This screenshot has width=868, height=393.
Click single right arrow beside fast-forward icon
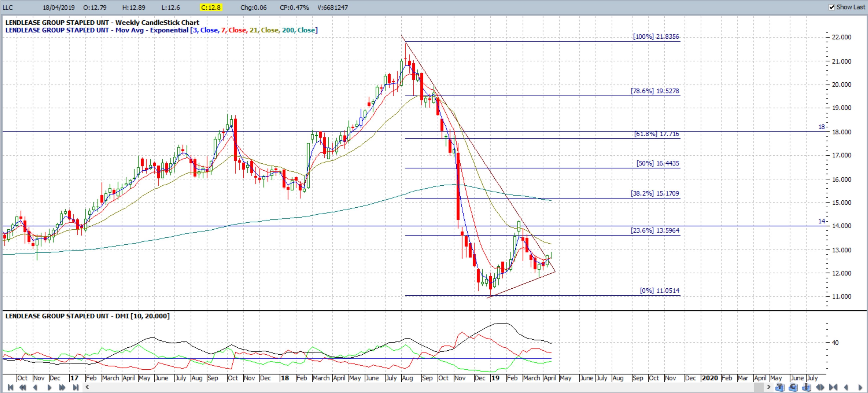pos(50,387)
